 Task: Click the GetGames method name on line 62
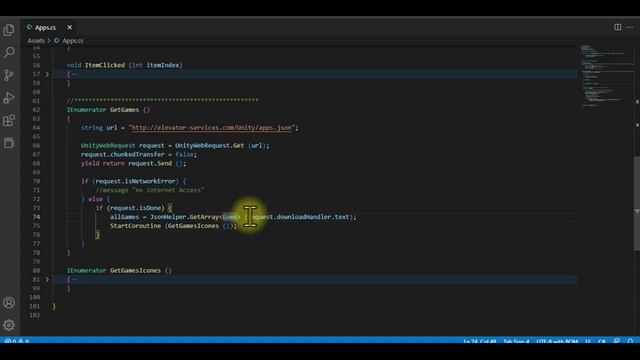[124, 110]
